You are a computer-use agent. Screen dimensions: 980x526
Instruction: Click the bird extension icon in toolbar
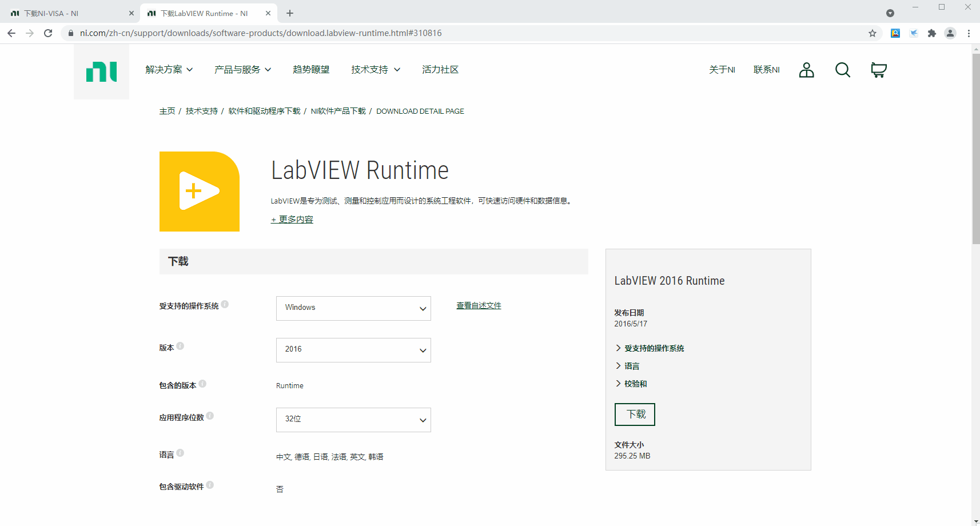(x=914, y=33)
